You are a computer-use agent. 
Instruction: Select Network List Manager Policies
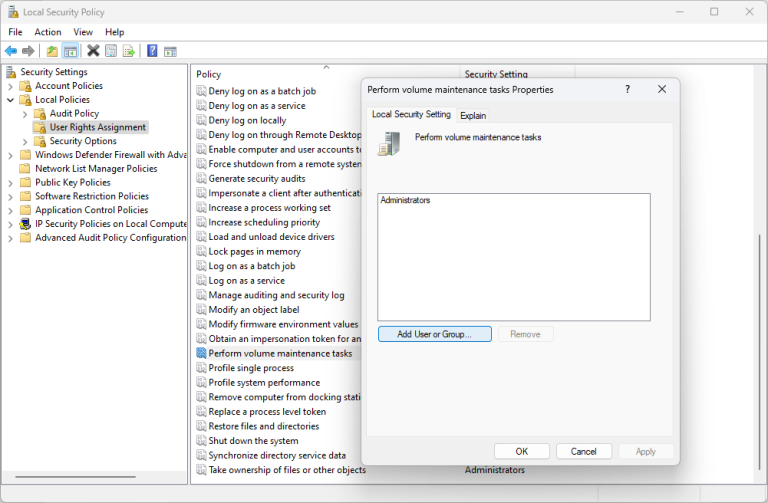pos(96,168)
